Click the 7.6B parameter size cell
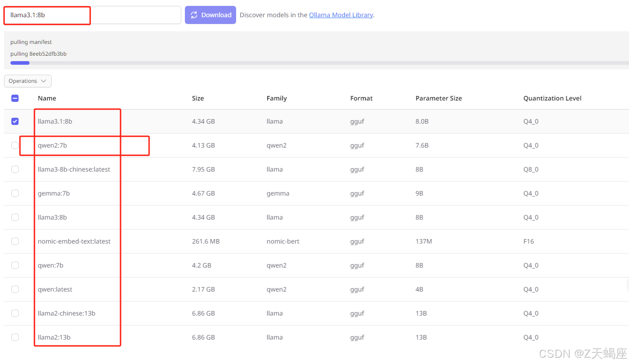This screenshot has height=364, width=629. tap(422, 145)
